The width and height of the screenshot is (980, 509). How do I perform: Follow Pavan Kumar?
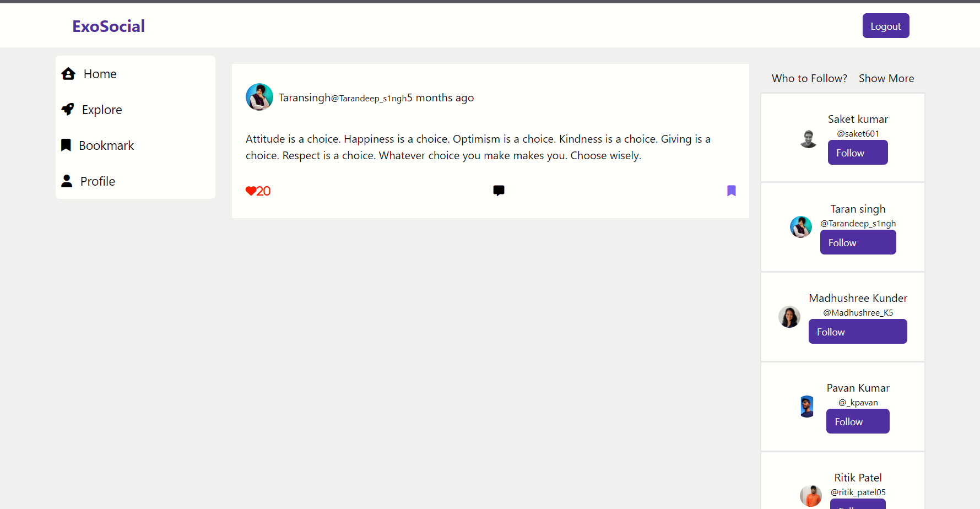[x=858, y=421]
